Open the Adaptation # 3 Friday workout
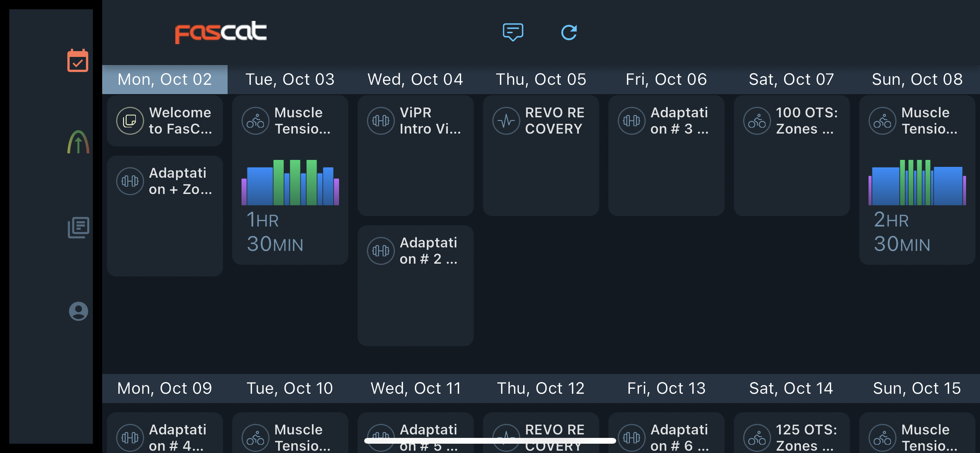This screenshot has width=980, height=453. [x=666, y=155]
